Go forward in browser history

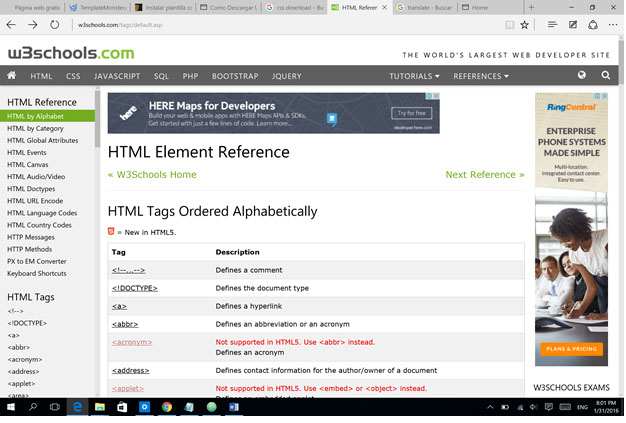point(33,25)
